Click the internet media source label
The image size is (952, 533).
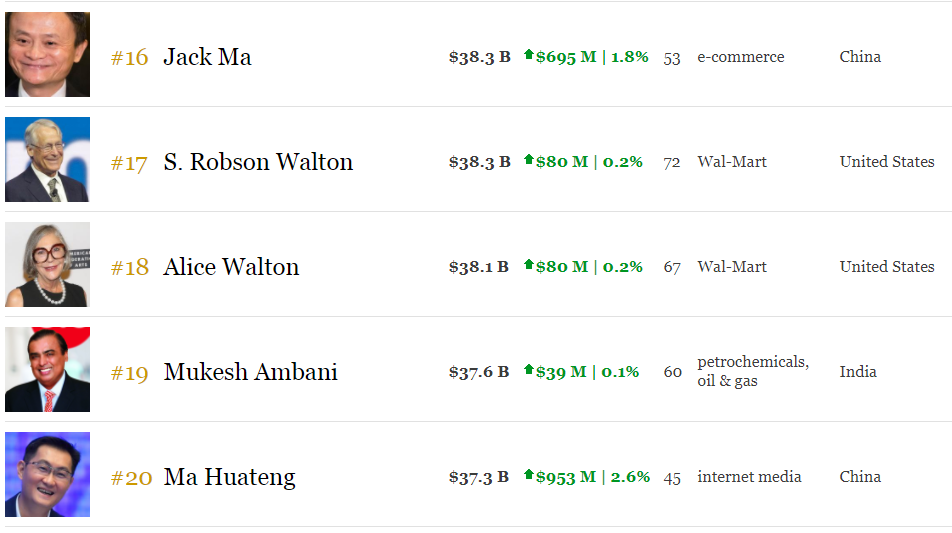pos(749,477)
